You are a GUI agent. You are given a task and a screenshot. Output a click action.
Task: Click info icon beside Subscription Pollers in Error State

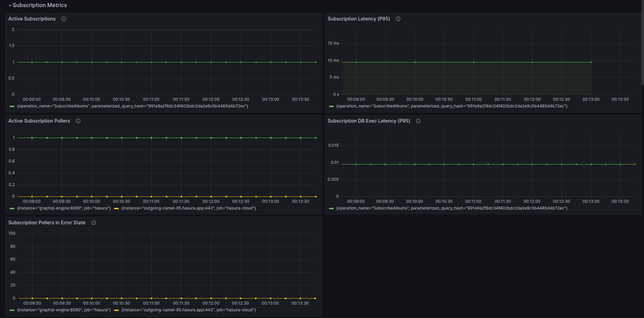tap(94, 223)
